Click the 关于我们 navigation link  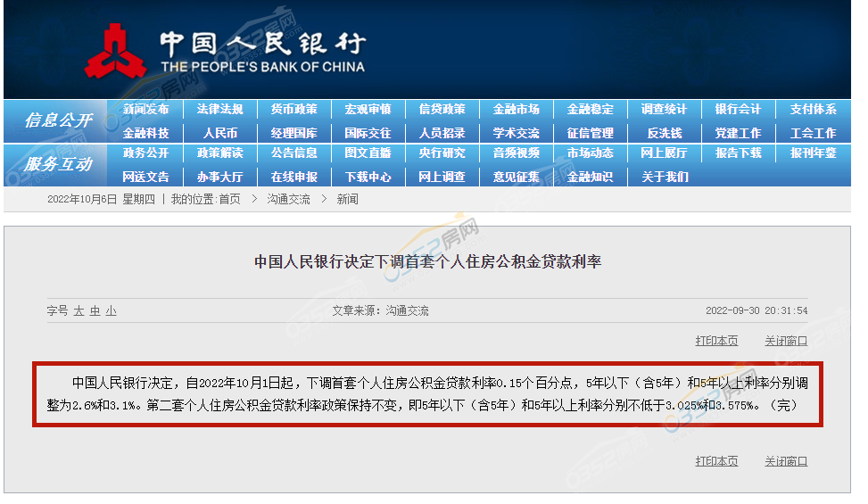(x=664, y=177)
